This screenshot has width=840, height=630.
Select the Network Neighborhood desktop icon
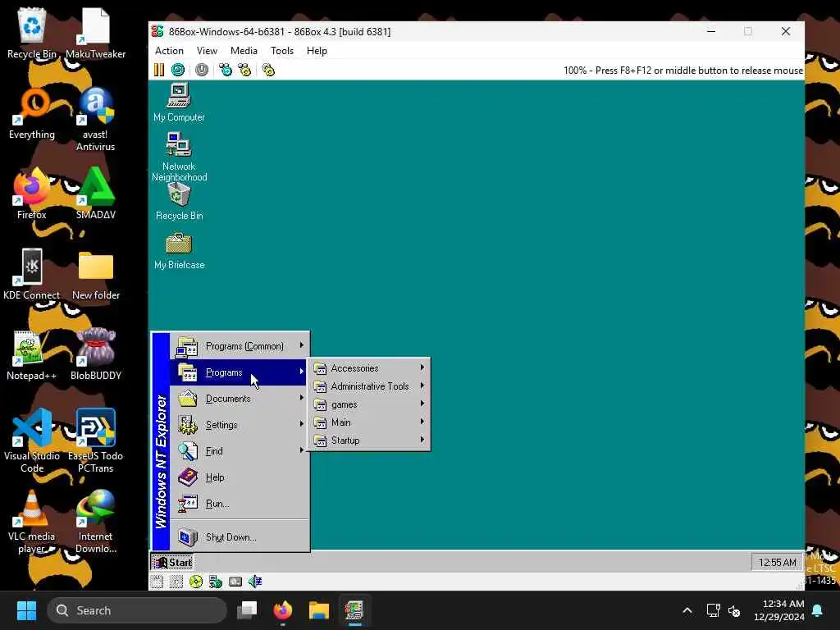click(179, 157)
